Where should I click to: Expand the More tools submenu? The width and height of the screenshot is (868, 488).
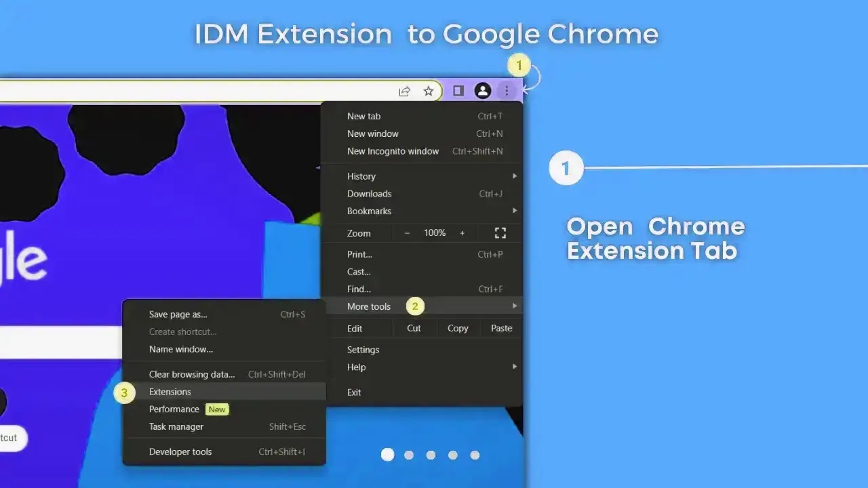pos(422,306)
